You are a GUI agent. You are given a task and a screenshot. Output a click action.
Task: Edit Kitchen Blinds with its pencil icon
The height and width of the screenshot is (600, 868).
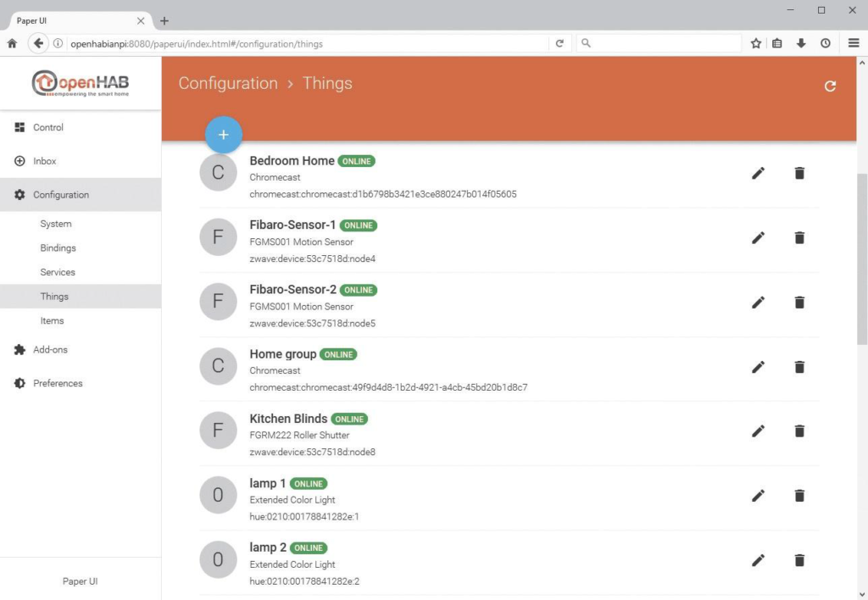tap(758, 431)
